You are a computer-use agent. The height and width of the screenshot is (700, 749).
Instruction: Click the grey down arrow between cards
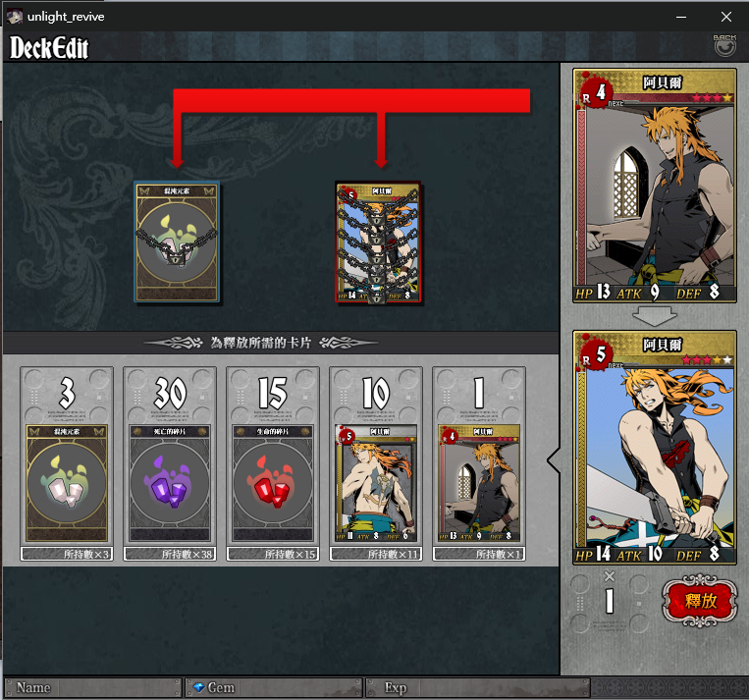(x=655, y=316)
